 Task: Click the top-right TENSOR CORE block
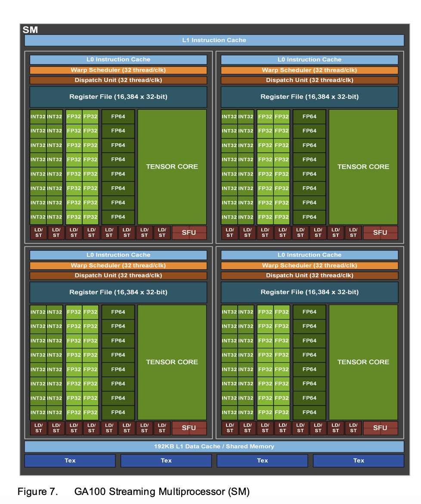[363, 167]
